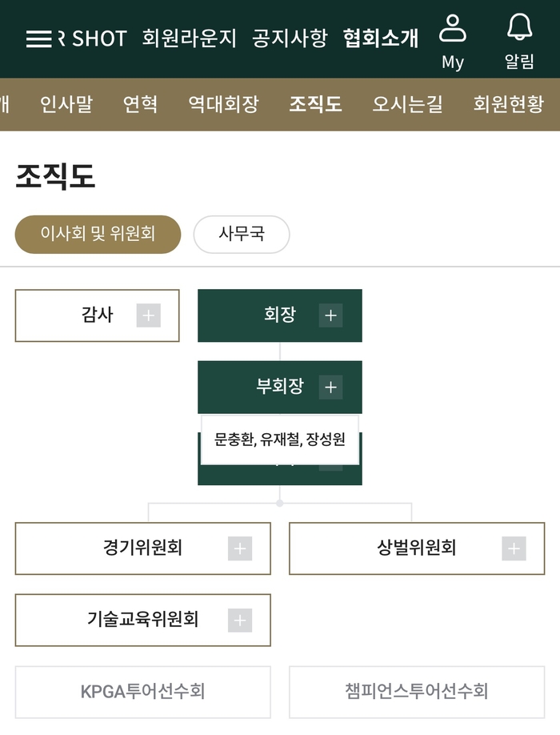Select the 협회소개 menu item
This screenshot has height=735, width=560.
pos(381,38)
